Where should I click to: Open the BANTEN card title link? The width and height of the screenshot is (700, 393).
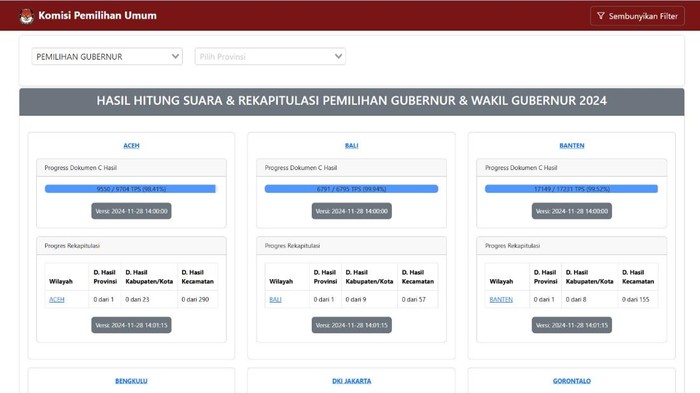point(572,146)
